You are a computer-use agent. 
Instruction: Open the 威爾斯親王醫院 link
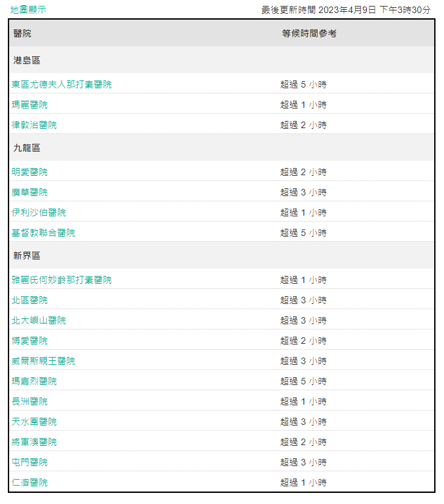pos(43,361)
